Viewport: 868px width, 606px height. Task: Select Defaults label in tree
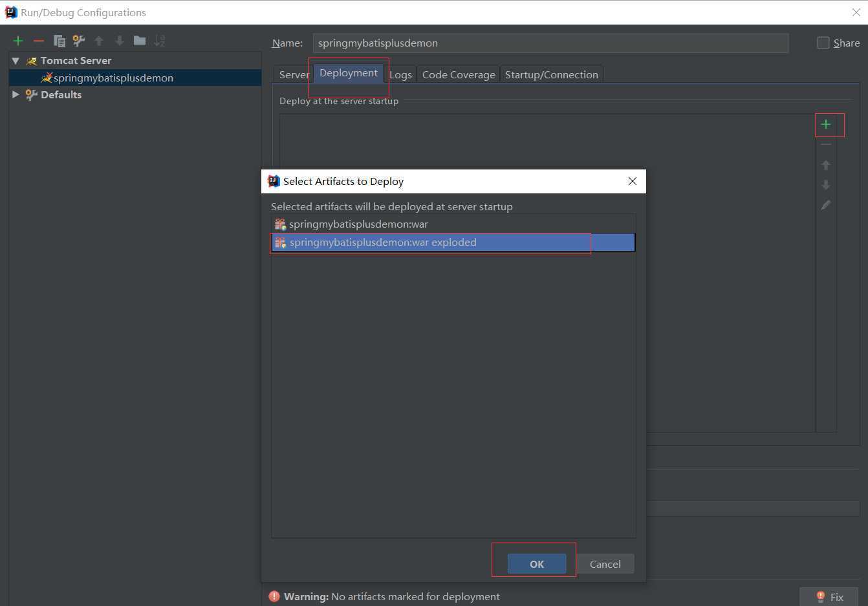pyautogui.click(x=61, y=95)
